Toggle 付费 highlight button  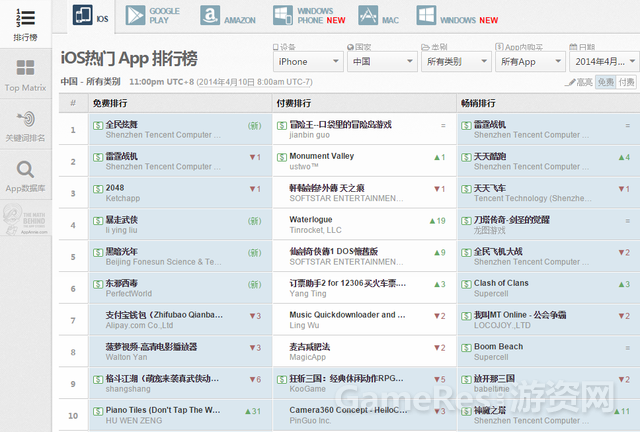(626, 82)
